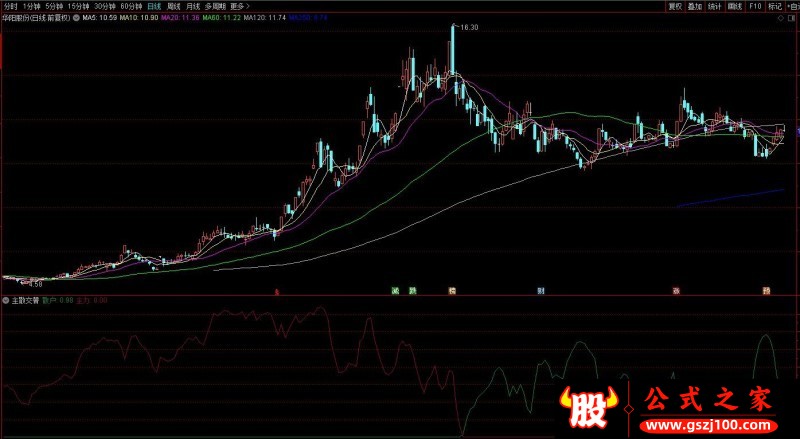This screenshot has height=439, width=800.
Task: Click the 画线 drawing tools button
Action: click(x=735, y=6)
